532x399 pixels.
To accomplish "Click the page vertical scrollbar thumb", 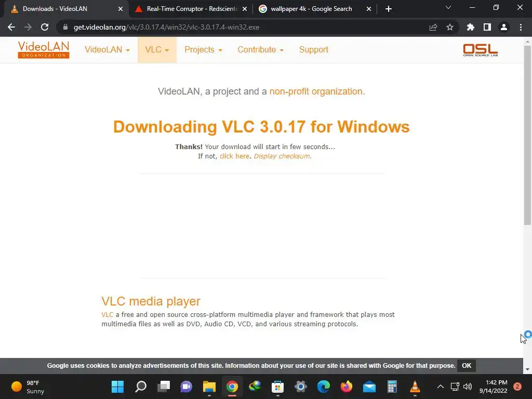I will 527,135.
